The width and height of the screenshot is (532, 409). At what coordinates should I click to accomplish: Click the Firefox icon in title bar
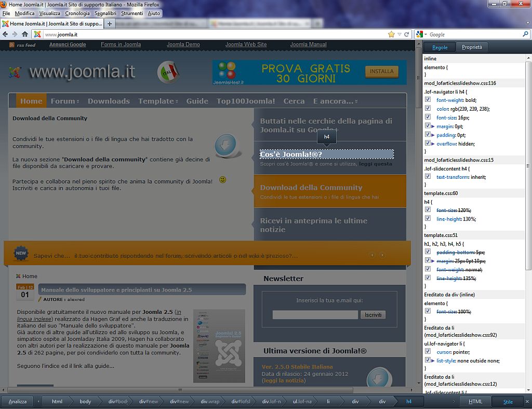tap(4, 4)
